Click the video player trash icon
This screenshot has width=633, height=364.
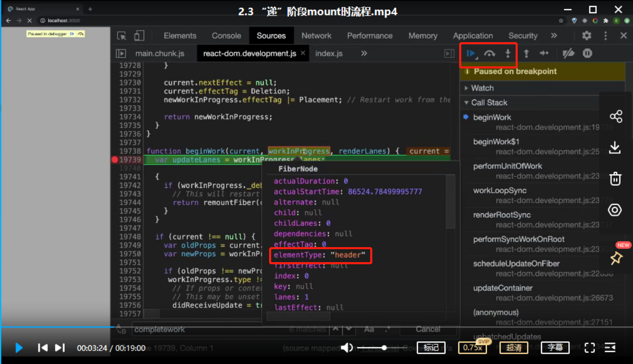tap(615, 179)
